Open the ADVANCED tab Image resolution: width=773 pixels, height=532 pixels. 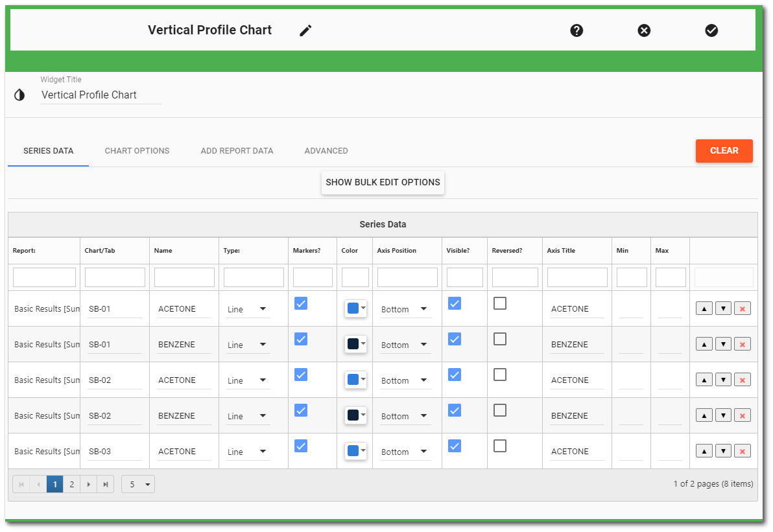click(x=326, y=150)
